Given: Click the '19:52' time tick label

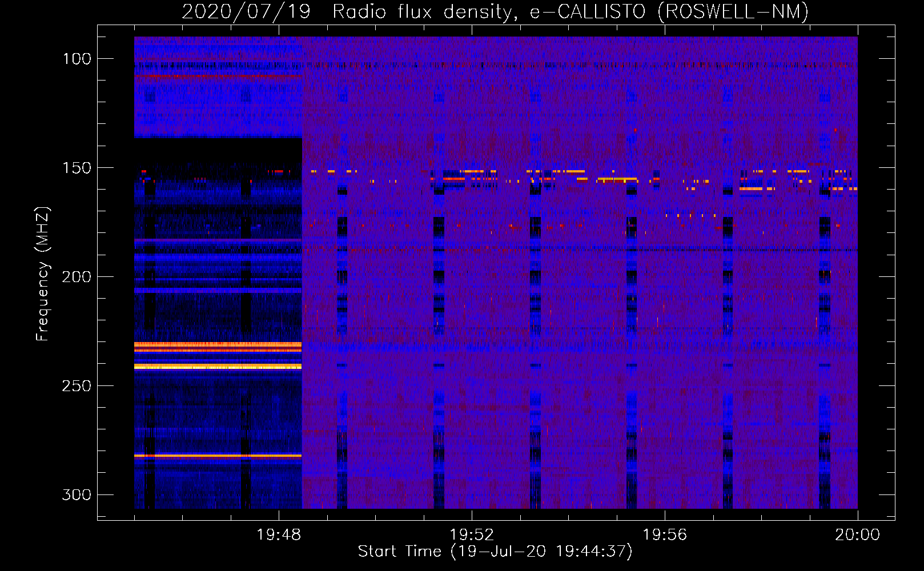Looking at the screenshot, I should 472,535.
